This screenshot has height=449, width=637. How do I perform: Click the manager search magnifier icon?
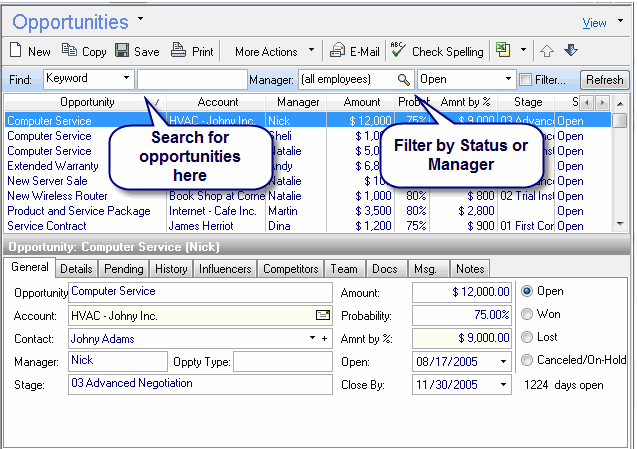[x=404, y=79]
